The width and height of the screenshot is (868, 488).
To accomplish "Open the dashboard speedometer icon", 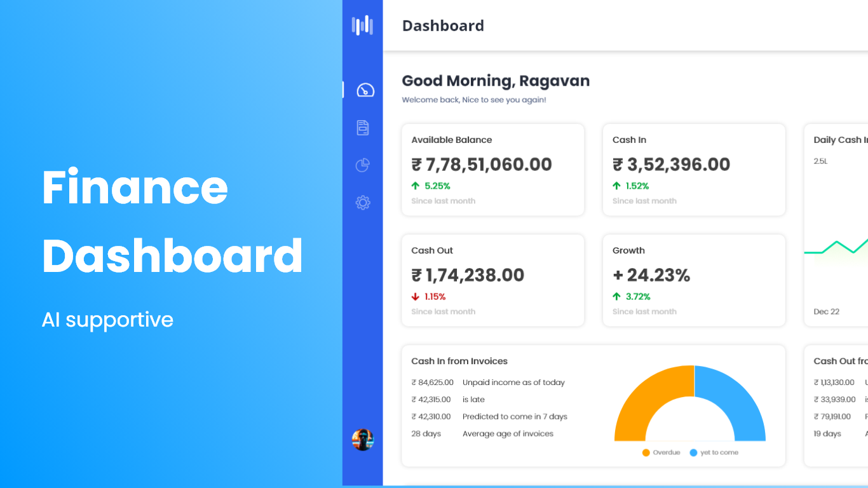I will (x=365, y=90).
